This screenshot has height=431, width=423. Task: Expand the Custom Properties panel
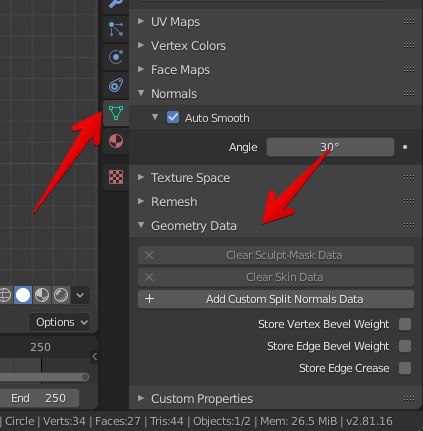click(141, 398)
